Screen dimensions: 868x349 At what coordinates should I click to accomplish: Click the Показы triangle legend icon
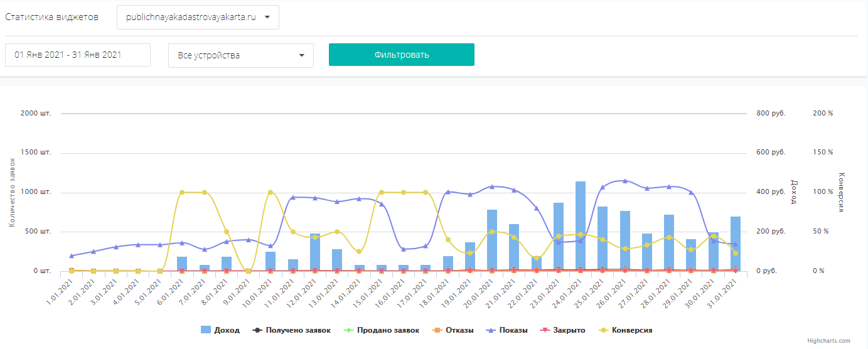[488, 330]
